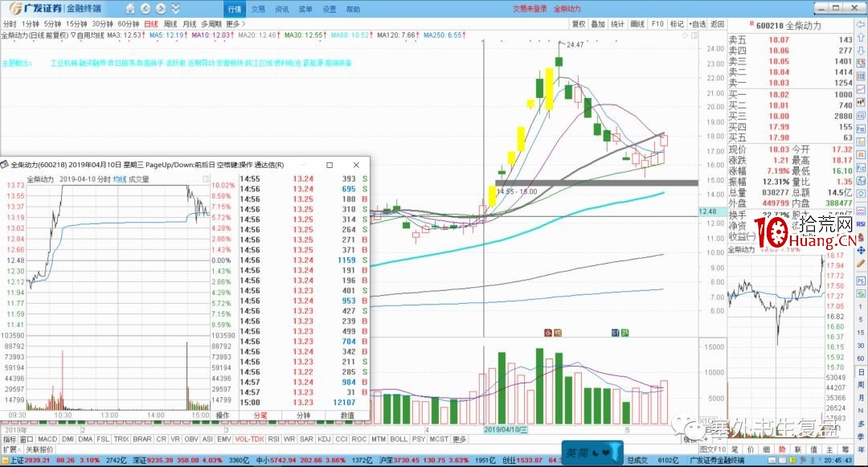Image resolution: width=868 pixels, height=467 pixels.
Task: Open the 设置 menu
Action: (x=330, y=9)
